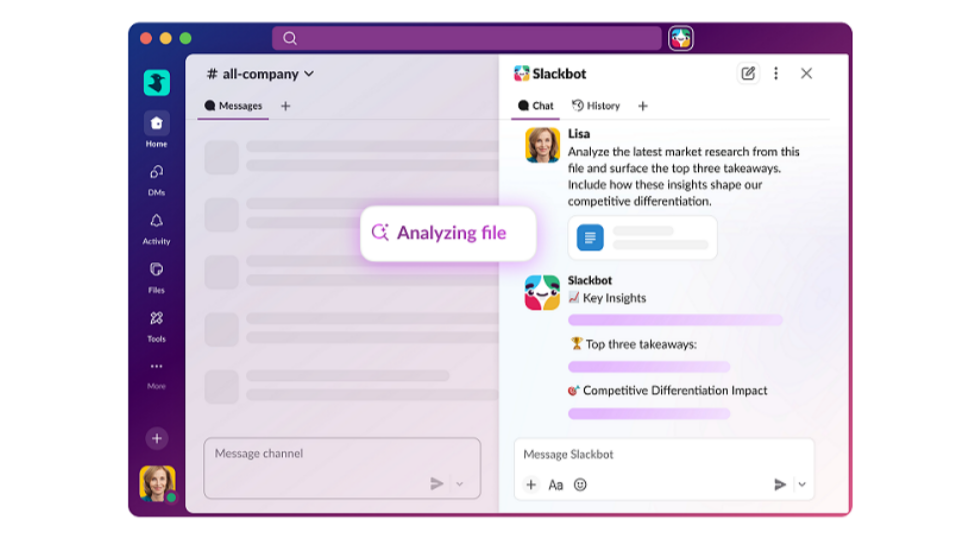
Task: Open Tools in the sidebar
Action: click(x=156, y=319)
